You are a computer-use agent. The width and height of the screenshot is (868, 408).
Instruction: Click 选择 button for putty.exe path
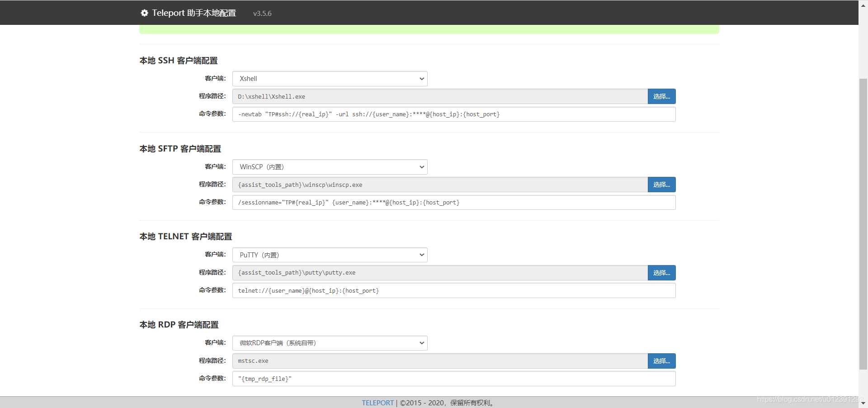[x=661, y=273]
